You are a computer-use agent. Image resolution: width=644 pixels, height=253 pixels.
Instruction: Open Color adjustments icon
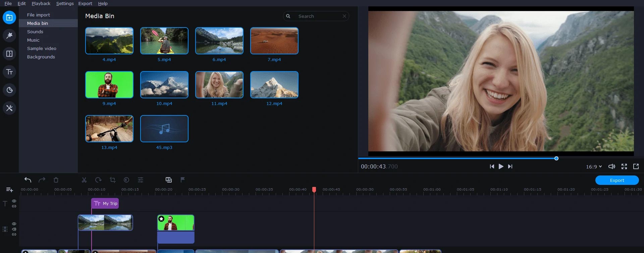[126, 180]
